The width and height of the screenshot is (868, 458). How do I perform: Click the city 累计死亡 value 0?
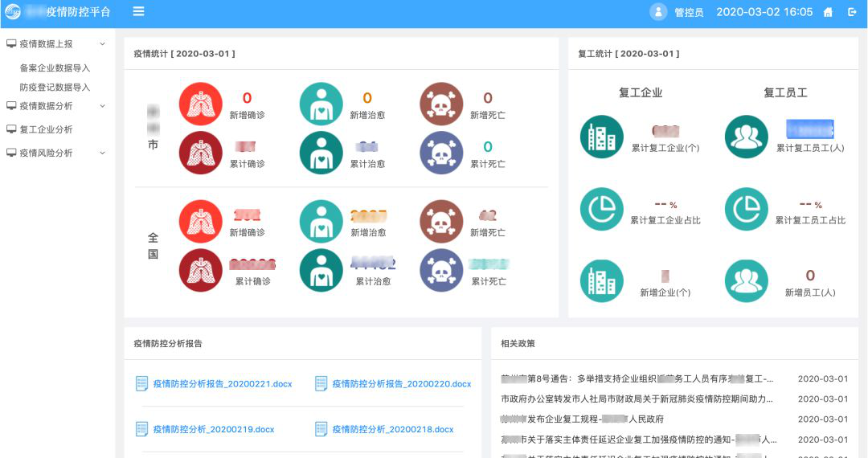(488, 146)
